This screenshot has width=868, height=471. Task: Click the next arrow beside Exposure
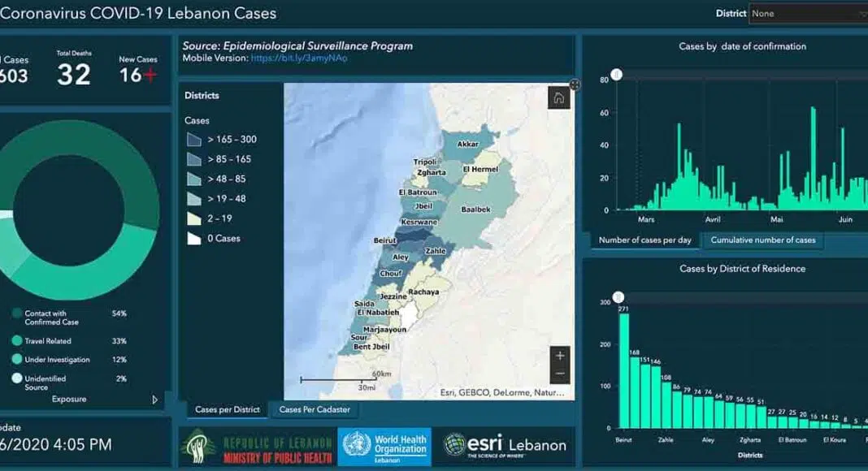click(155, 400)
